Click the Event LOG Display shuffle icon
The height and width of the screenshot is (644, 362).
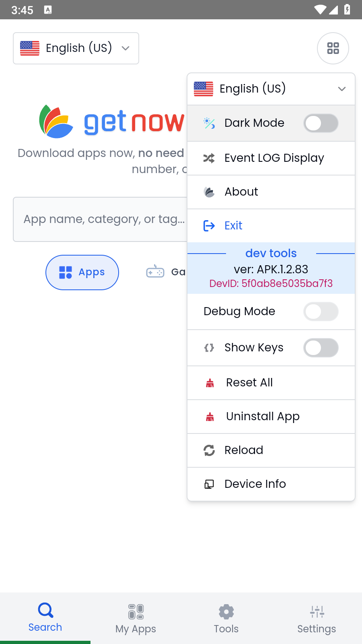point(209,158)
